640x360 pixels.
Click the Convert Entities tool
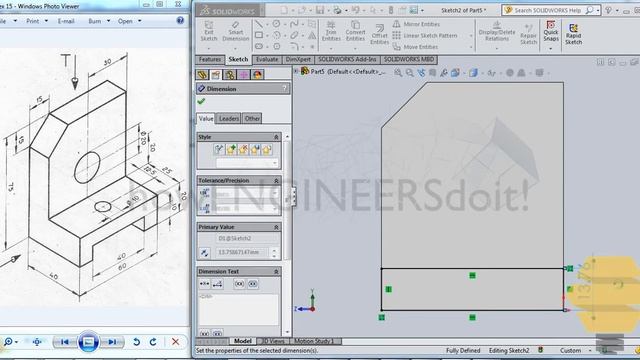(x=355, y=31)
